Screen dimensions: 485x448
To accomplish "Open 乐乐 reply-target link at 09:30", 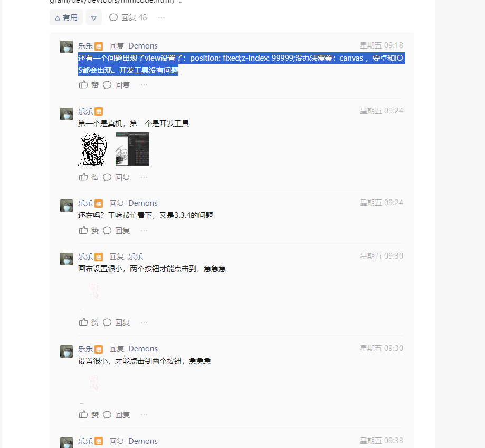I will [136, 256].
